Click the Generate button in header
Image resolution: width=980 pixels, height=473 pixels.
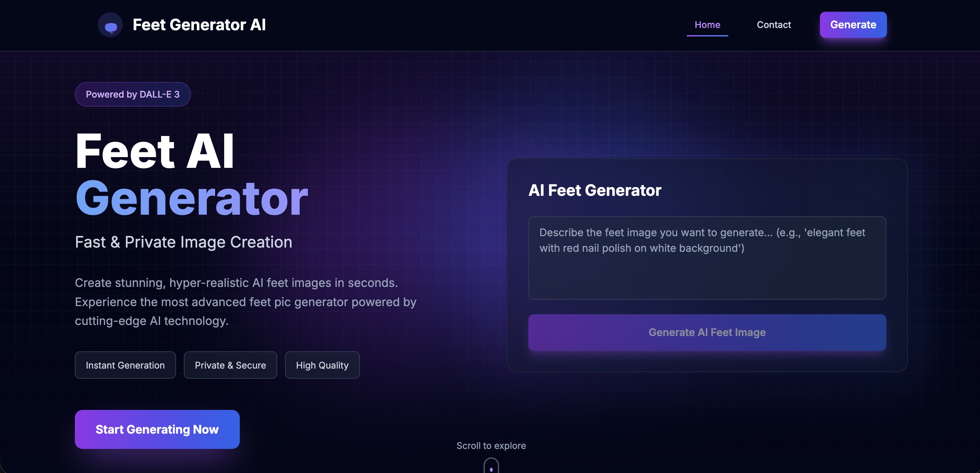(853, 25)
